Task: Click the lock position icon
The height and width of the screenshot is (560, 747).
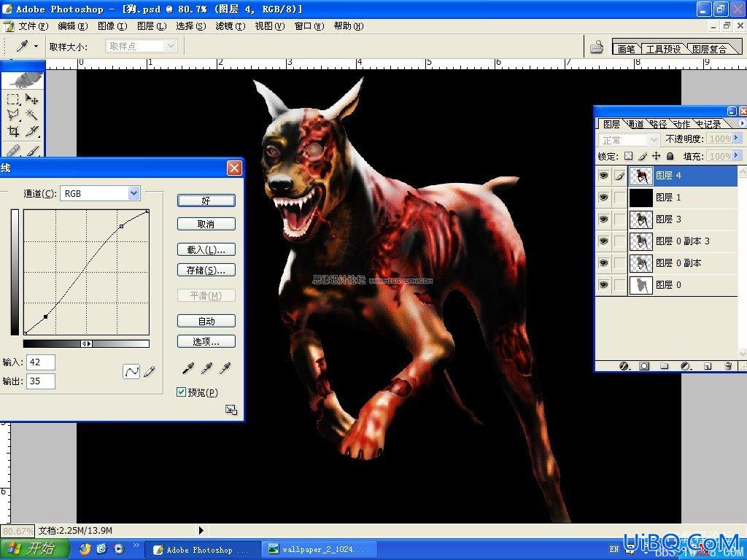Action: point(656,156)
